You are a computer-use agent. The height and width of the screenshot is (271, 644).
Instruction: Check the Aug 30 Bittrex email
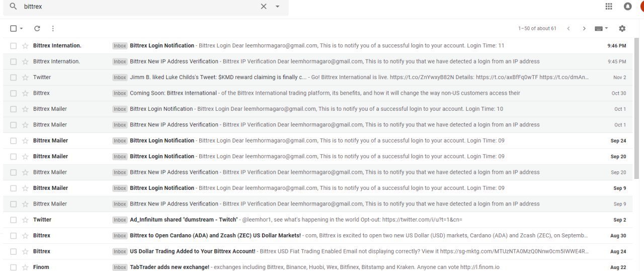point(14,236)
